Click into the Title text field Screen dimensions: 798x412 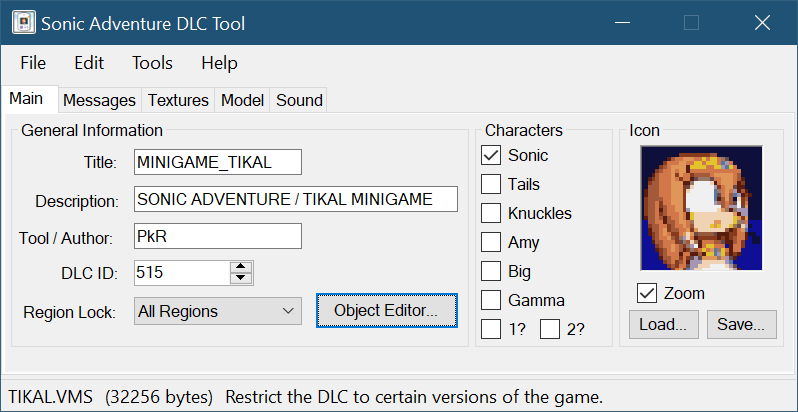(x=217, y=162)
